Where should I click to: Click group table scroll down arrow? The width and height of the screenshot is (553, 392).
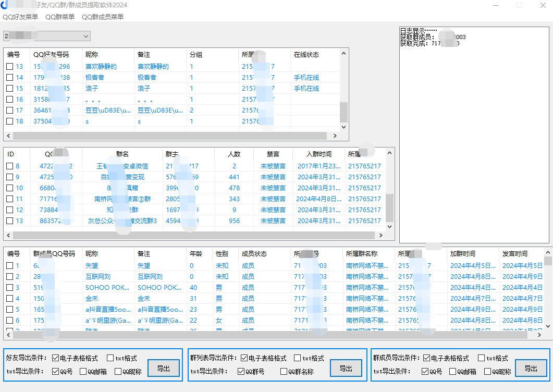coord(389,227)
